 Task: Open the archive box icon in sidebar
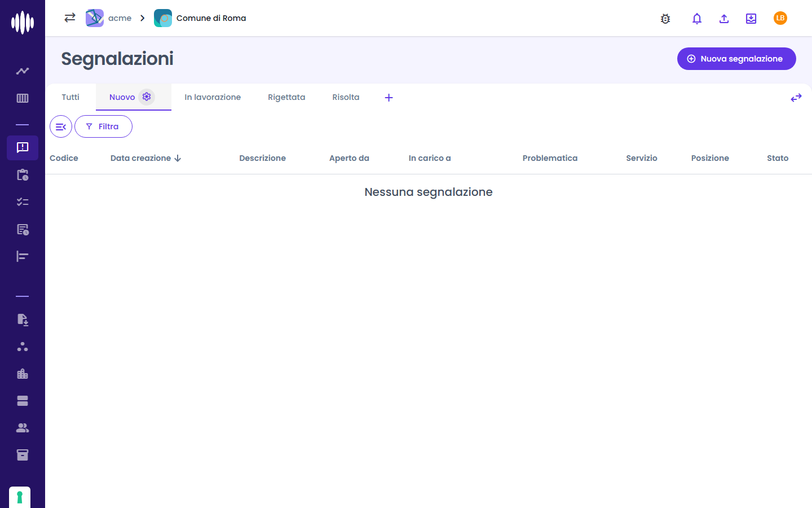point(23,455)
